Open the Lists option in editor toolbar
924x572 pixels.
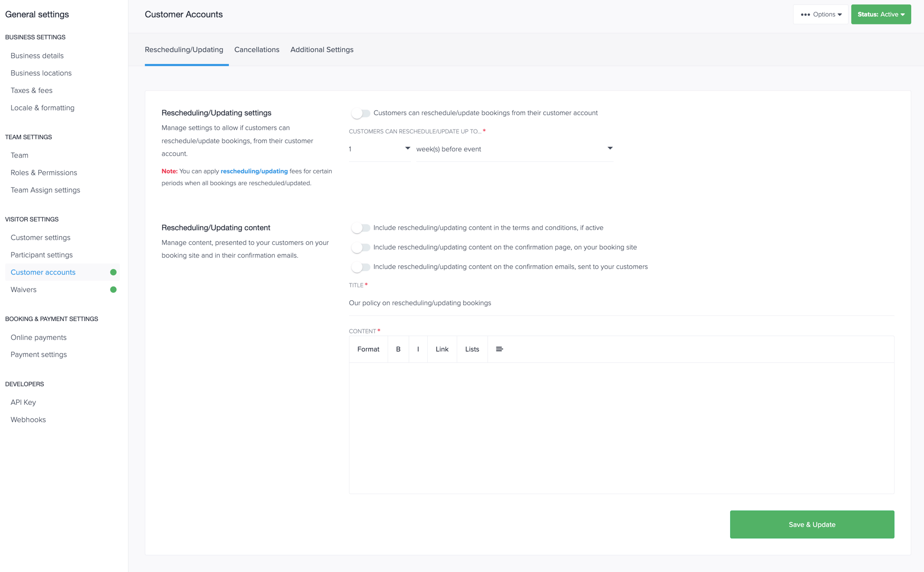(472, 349)
